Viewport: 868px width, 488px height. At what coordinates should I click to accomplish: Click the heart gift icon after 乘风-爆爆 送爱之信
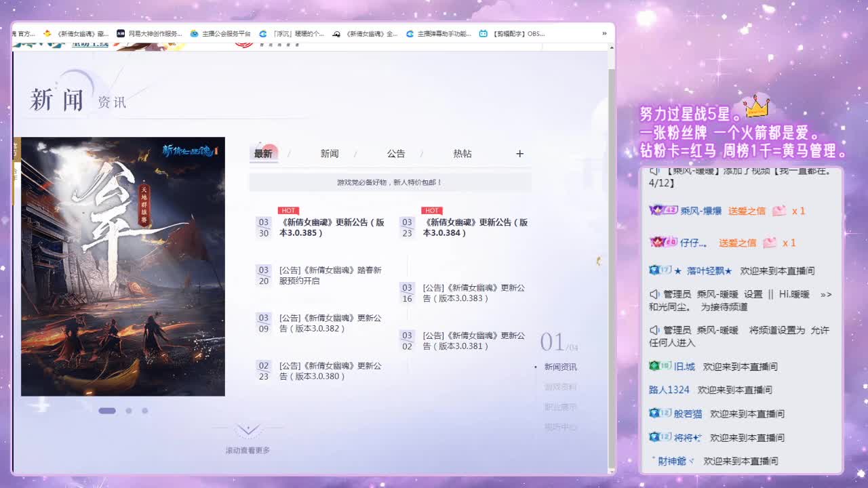(x=779, y=211)
